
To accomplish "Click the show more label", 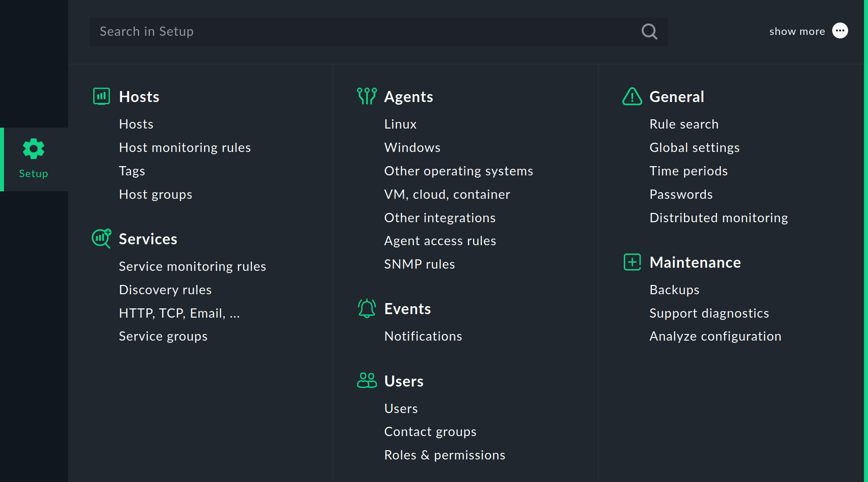I will coord(797,31).
